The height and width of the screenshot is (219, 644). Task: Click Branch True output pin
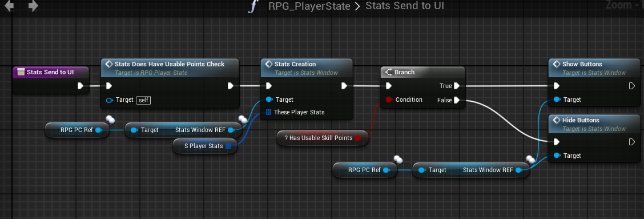tap(456, 86)
